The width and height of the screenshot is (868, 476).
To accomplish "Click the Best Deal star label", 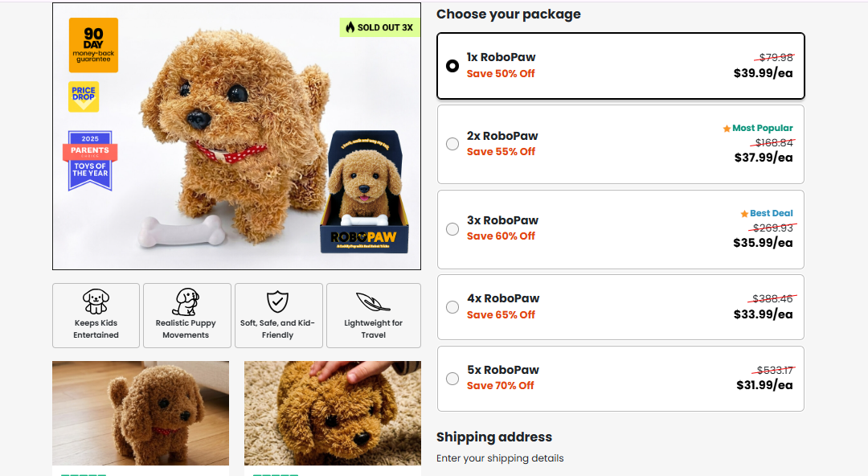I will tap(767, 213).
